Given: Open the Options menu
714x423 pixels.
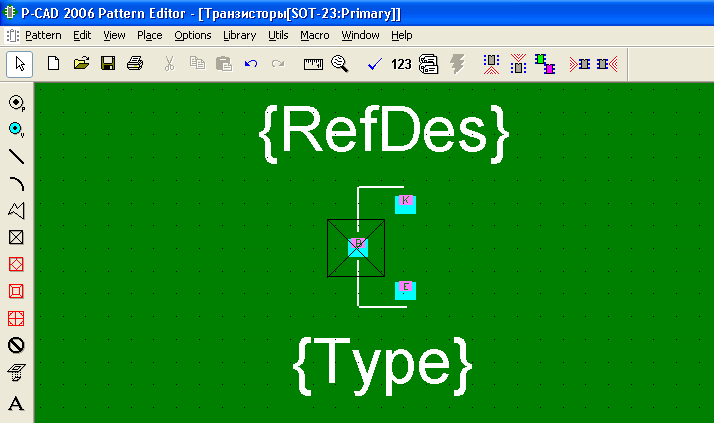Looking at the screenshot, I should tap(193, 36).
